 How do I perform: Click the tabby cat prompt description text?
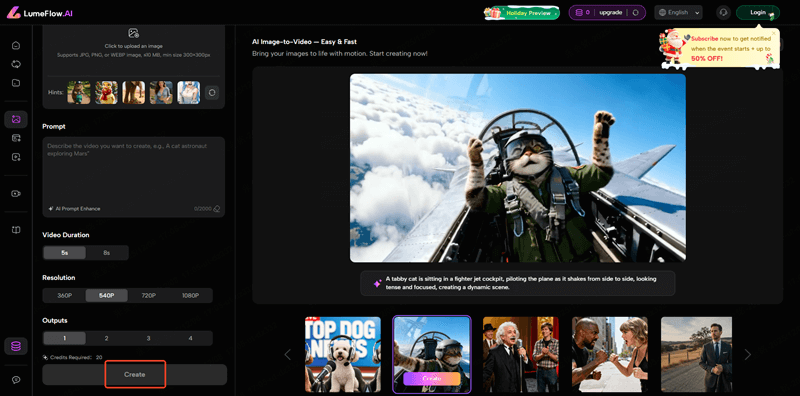pos(521,283)
